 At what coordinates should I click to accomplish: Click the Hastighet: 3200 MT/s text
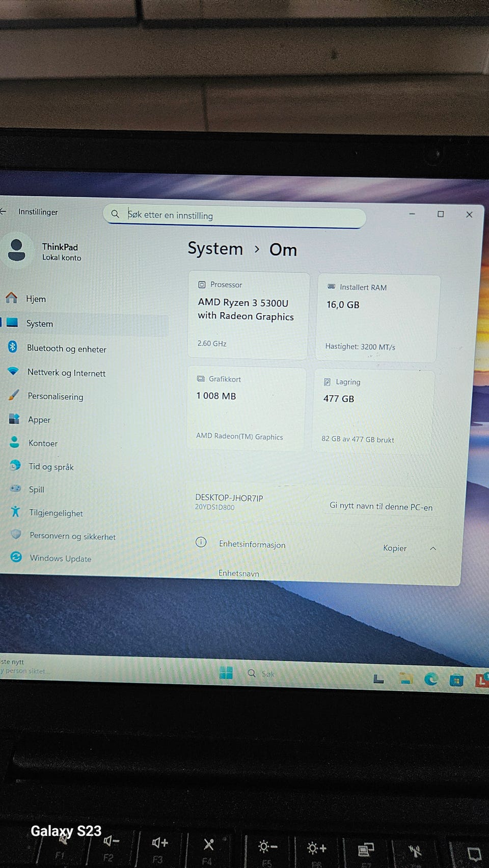(360, 347)
